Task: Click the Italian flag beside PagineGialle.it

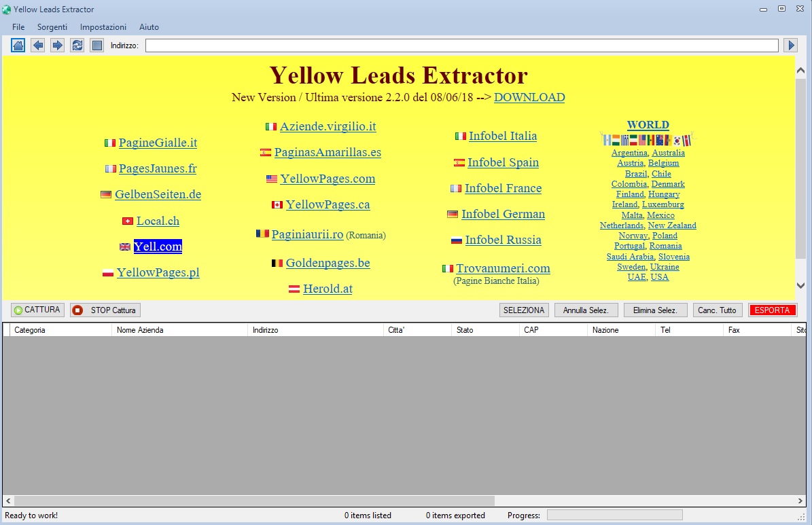Action: (x=110, y=143)
